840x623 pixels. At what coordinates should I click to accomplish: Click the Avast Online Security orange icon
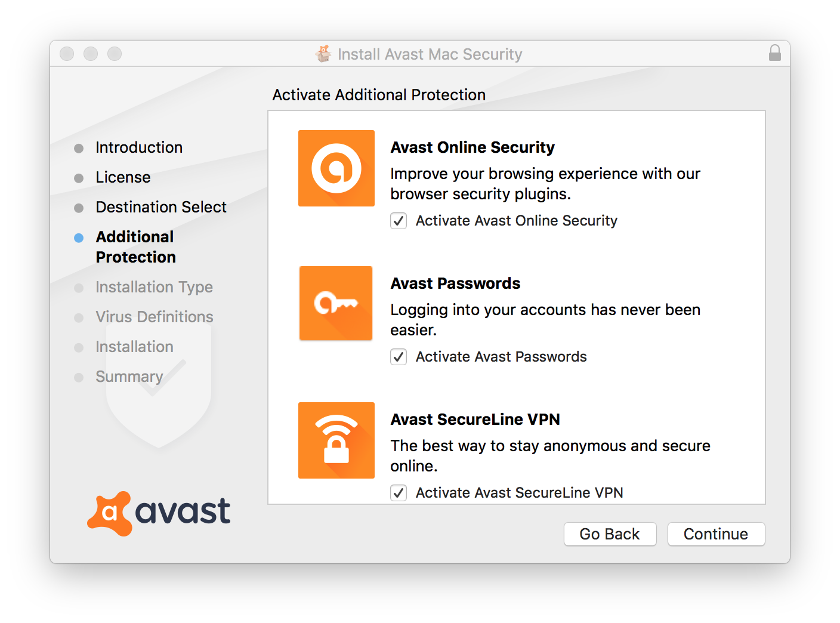coord(336,168)
